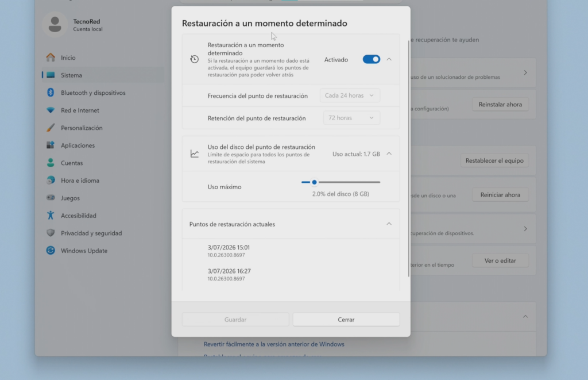Collapse the Uso del disco section chevron

point(389,153)
